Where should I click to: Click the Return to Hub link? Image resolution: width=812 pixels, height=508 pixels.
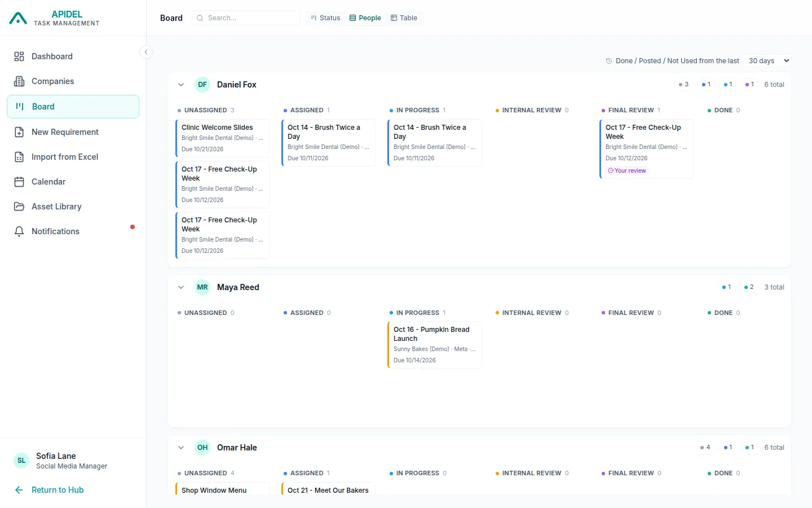tap(58, 490)
